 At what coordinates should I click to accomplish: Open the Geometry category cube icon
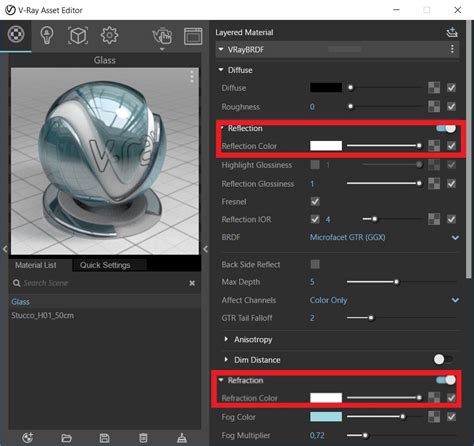tap(78, 35)
